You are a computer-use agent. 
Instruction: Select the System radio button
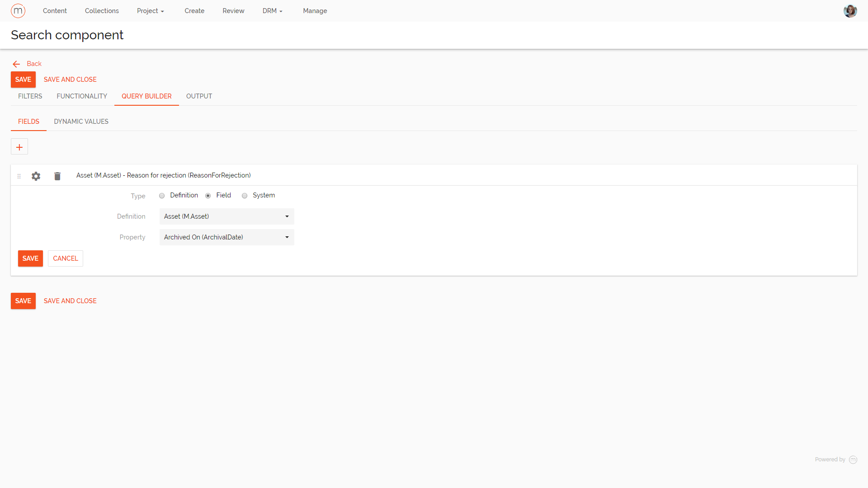click(x=245, y=196)
